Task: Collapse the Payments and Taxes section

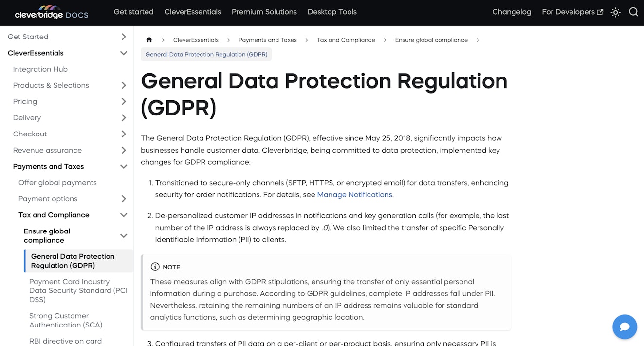Action: [124, 167]
